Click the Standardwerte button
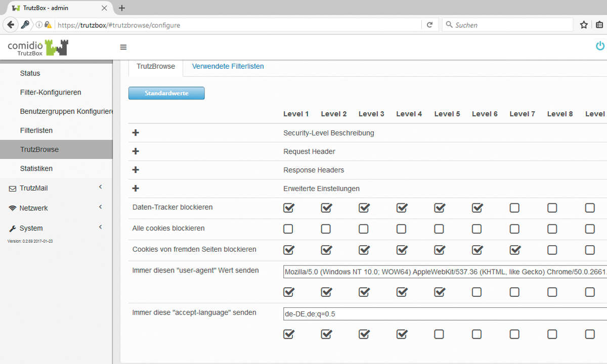 [166, 93]
